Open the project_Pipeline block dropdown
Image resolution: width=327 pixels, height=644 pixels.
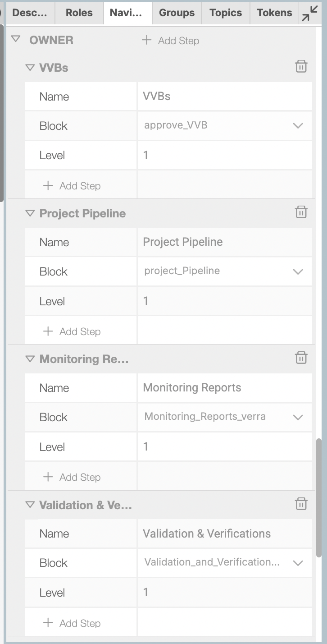coord(224,271)
